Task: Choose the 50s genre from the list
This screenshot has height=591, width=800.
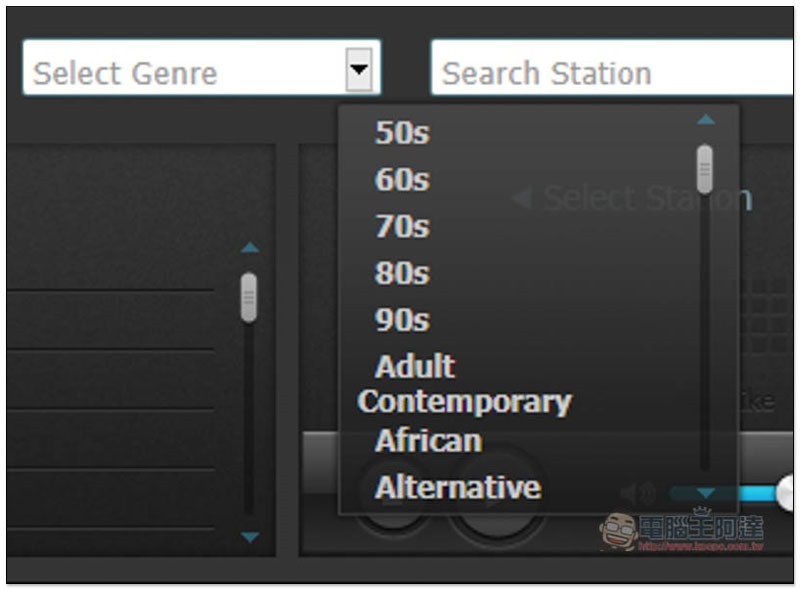Action: tap(402, 132)
